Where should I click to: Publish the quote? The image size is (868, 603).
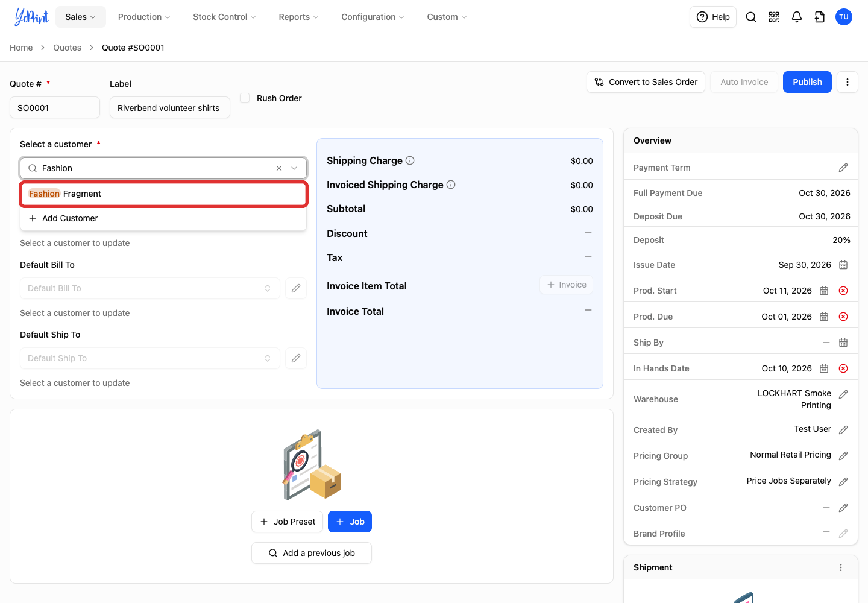coord(807,82)
